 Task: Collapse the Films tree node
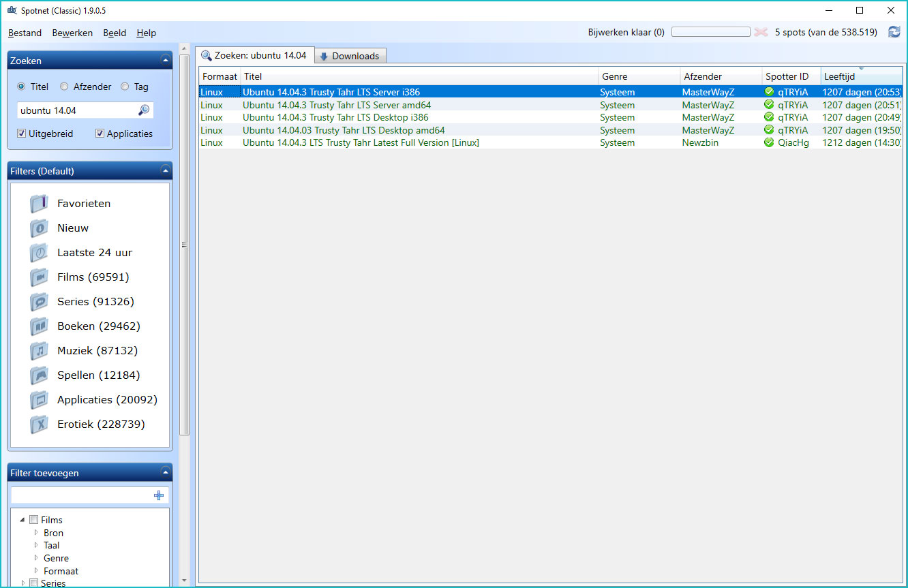coord(22,520)
